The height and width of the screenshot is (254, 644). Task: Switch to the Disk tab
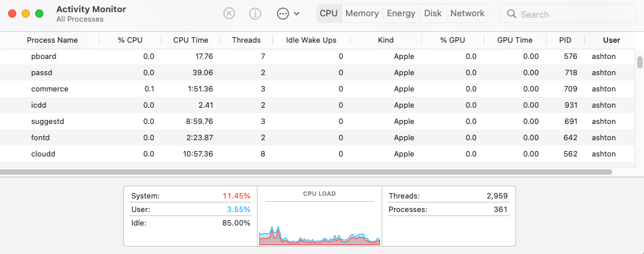point(433,13)
